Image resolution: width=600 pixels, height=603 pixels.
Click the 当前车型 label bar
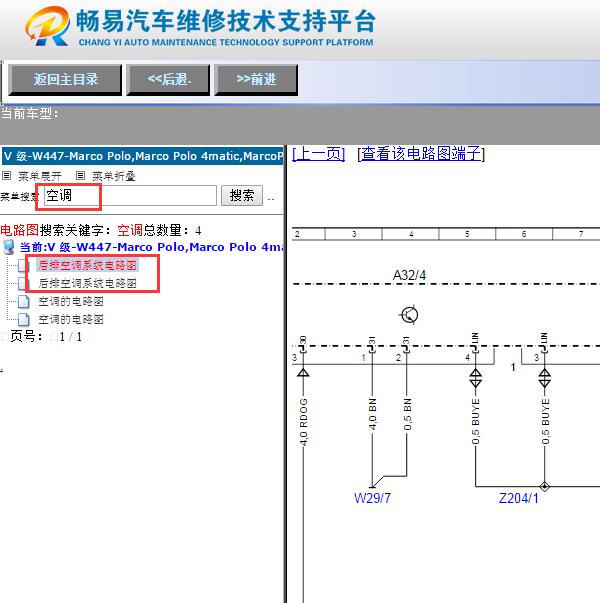pos(300,124)
